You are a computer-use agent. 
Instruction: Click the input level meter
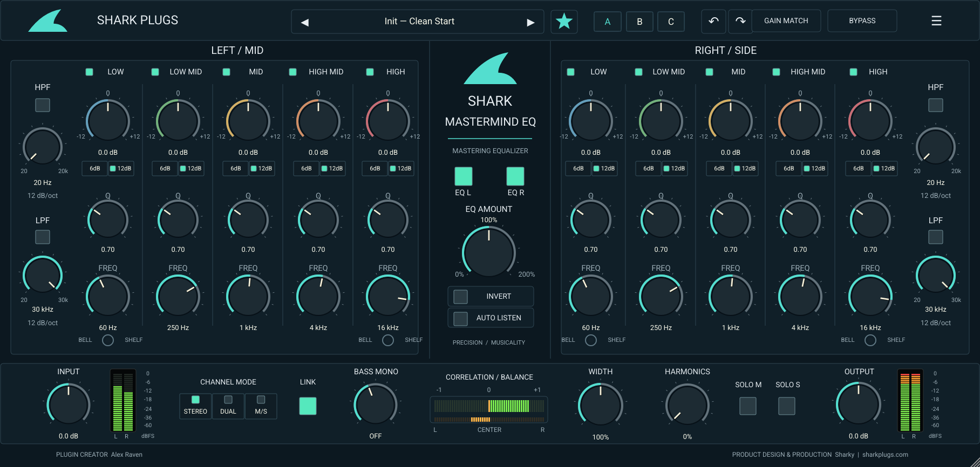(122, 401)
